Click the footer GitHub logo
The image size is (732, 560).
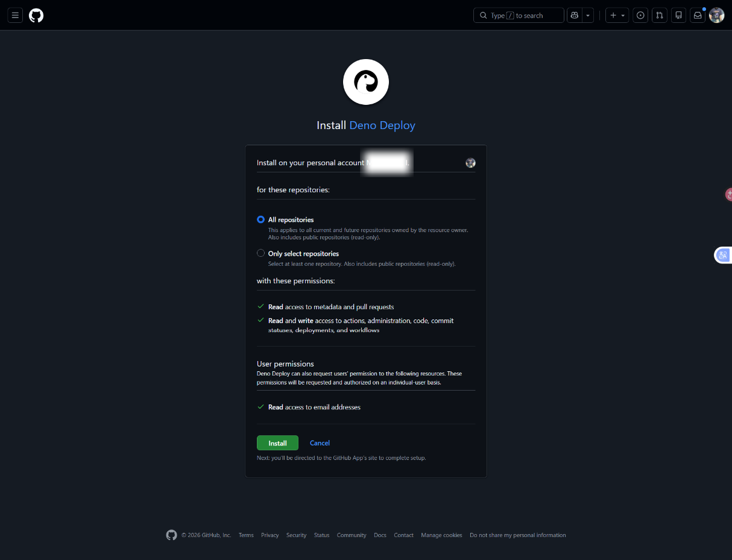171,535
